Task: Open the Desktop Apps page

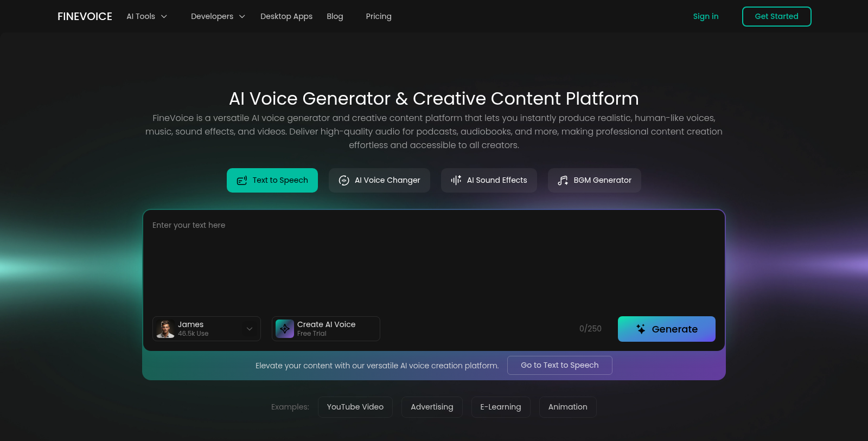Action: tap(286, 17)
